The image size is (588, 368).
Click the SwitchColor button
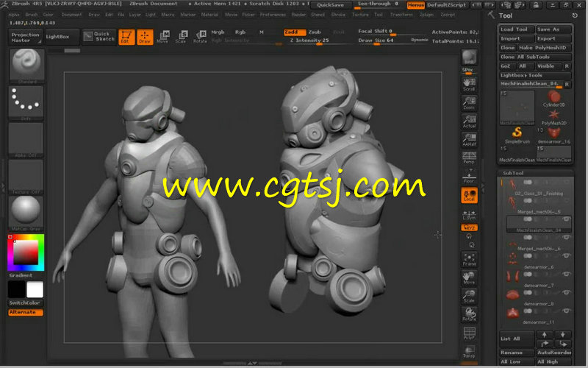pyautogui.click(x=25, y=302)
